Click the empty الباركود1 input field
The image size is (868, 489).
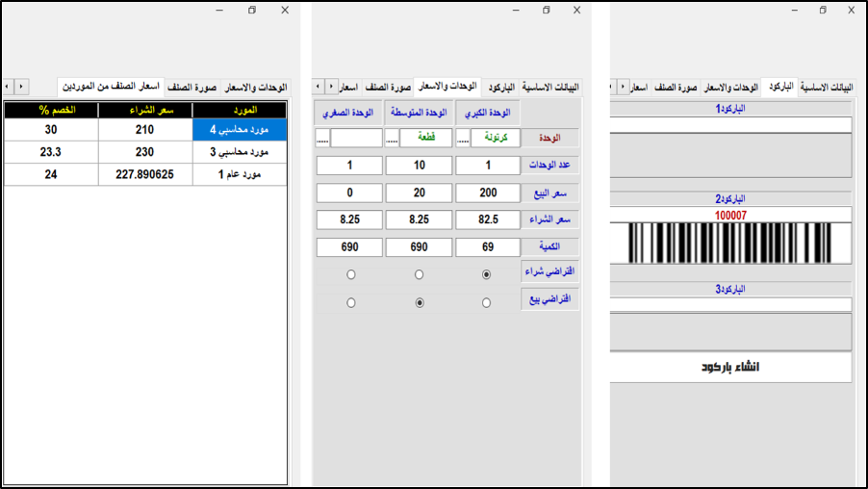point(731,124)
